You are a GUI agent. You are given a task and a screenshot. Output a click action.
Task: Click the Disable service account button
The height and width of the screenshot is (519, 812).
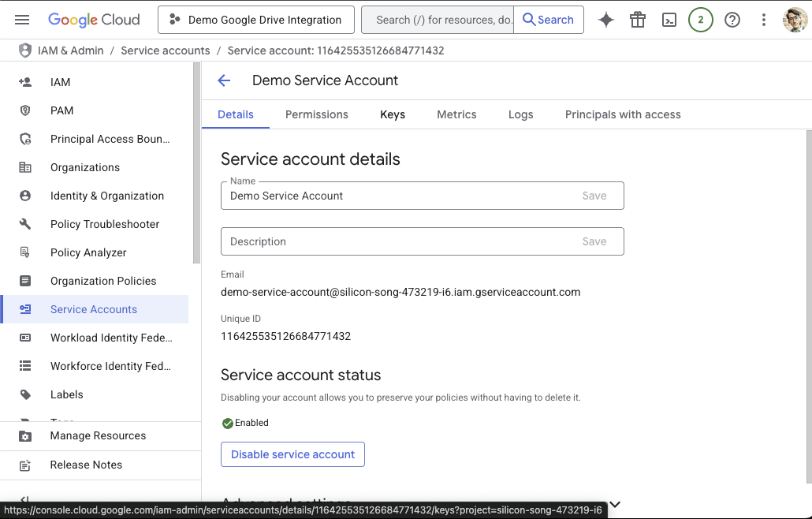coord(292,454)
